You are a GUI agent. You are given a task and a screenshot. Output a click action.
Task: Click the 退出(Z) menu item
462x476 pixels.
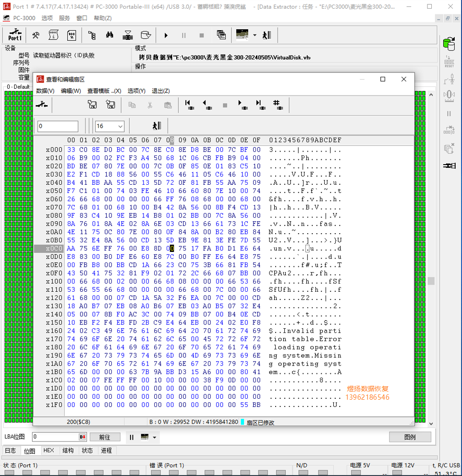[x=161, y=91]
